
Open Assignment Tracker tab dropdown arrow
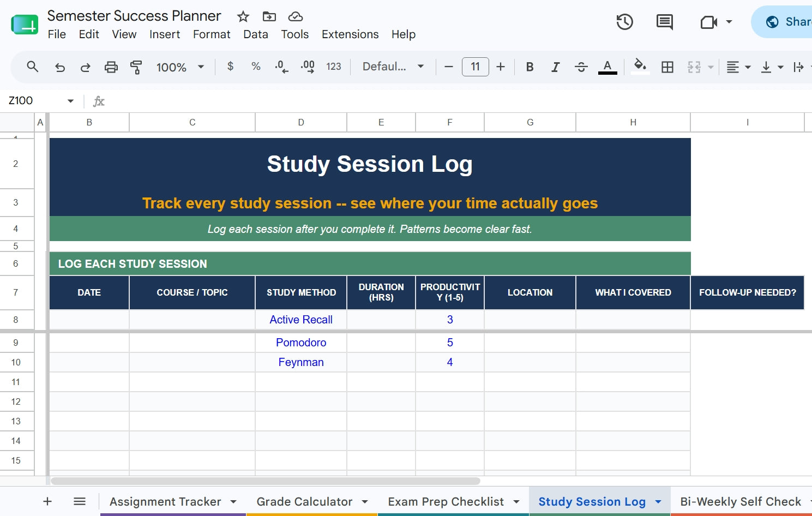pos(233,502)
